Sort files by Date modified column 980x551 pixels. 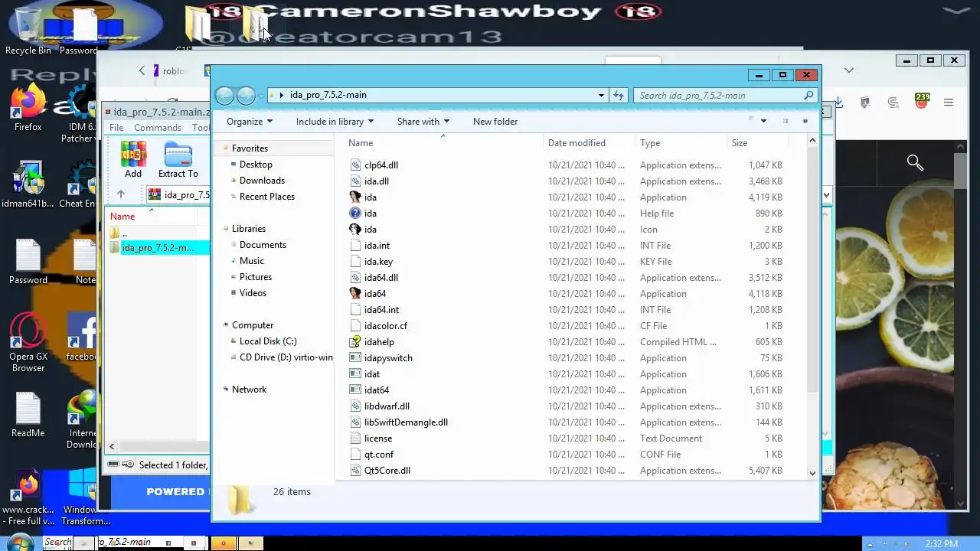tap(577, 143)
